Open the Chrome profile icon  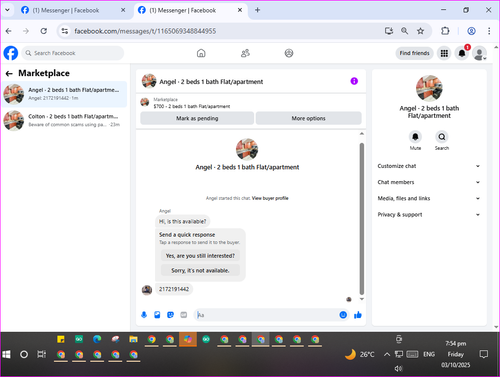471,31
